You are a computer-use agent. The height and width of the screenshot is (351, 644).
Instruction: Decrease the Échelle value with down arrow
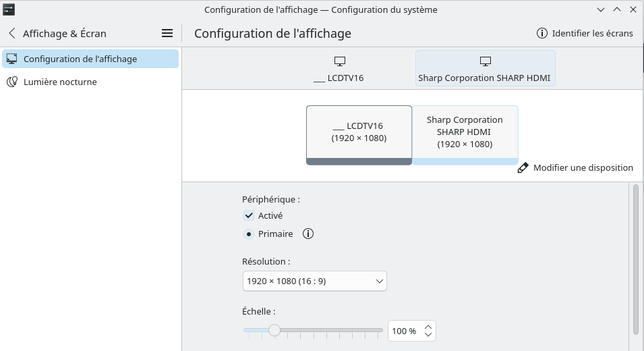[x=428, y=335]
